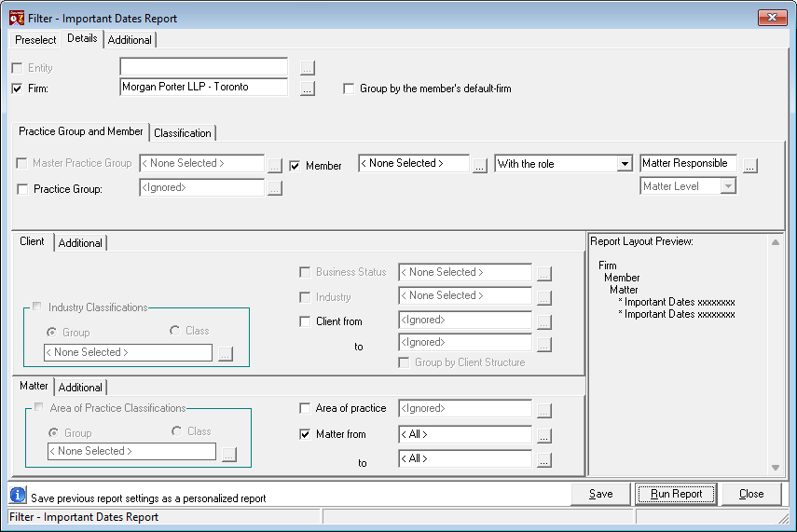Switch to the Preselect tab

click(35, 40)
